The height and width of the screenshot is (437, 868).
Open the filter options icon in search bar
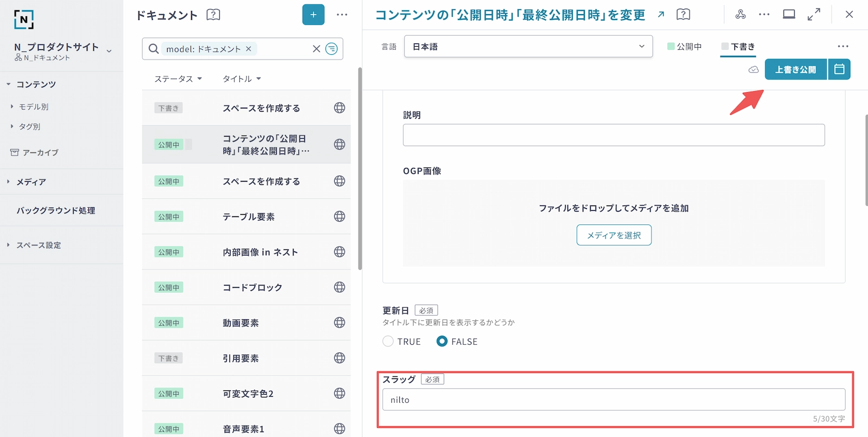331,49
